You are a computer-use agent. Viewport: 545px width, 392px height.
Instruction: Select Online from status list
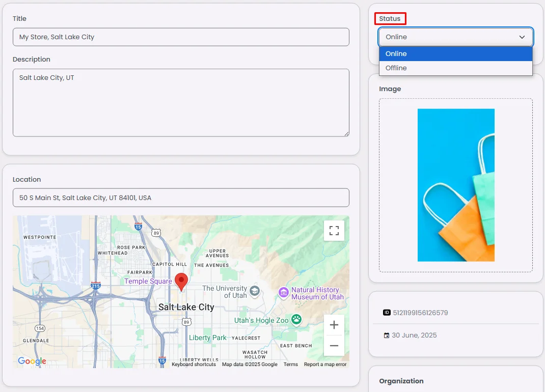[x=456, y=54]
